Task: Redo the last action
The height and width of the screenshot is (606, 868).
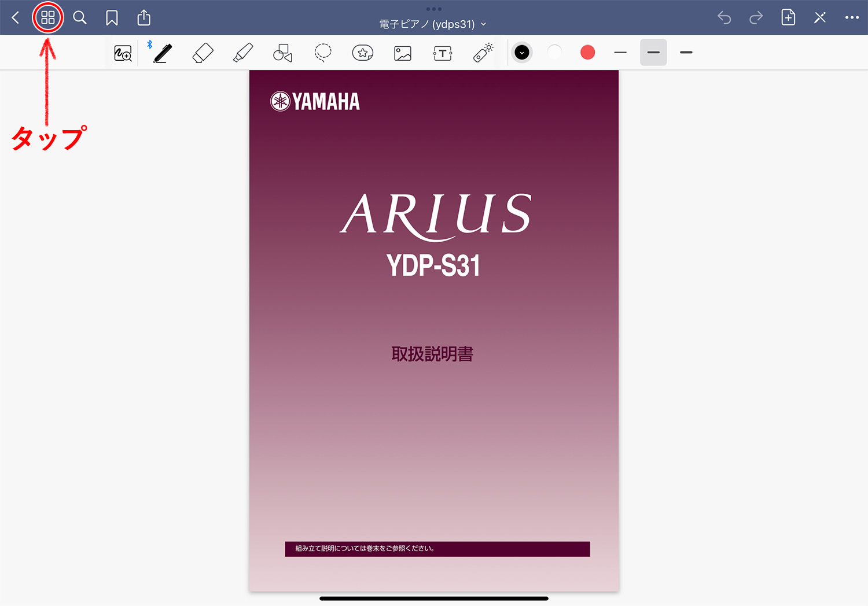Action: pyautogui.click(x=756, y=18)
